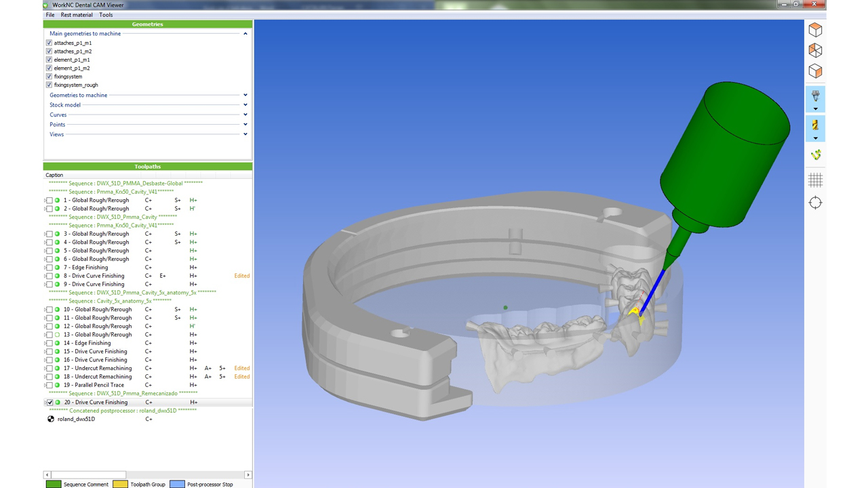868x488 pixels.
Task: Open the Rest material menu
Action: [x=77, y=15]
